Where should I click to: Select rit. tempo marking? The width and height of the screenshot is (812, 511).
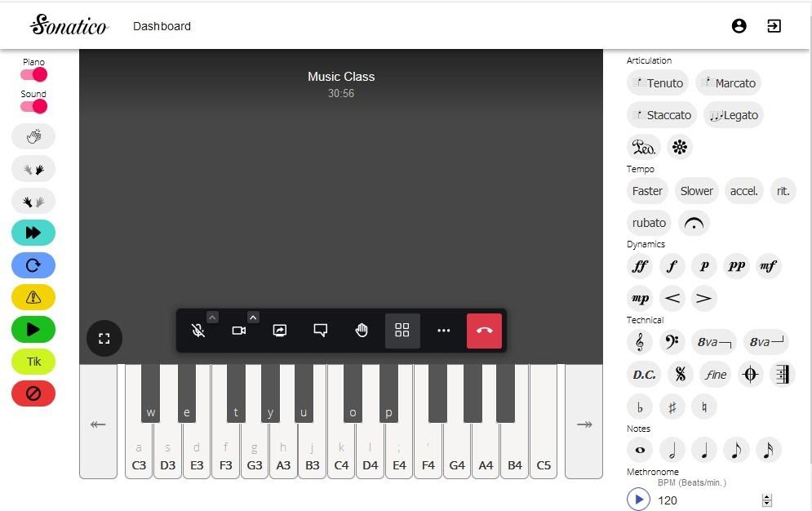tap(783, 191)
